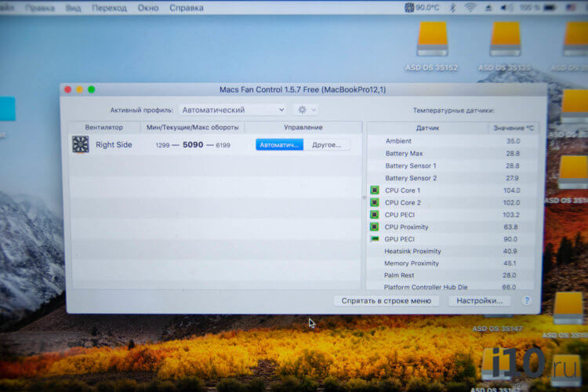Select the CPU Core 1 label
The height and width of the screenshot is (392, 588).
click(402, 191)
